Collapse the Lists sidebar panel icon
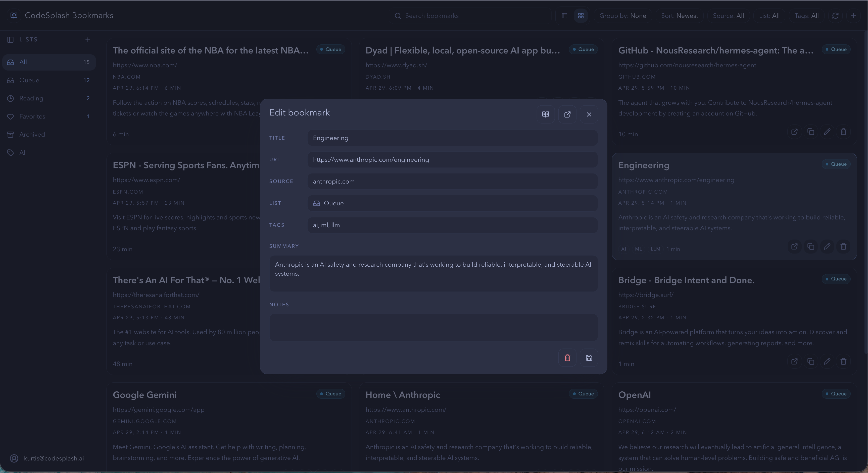The width and height of the screenshot is (868, 473). point(11,40)
